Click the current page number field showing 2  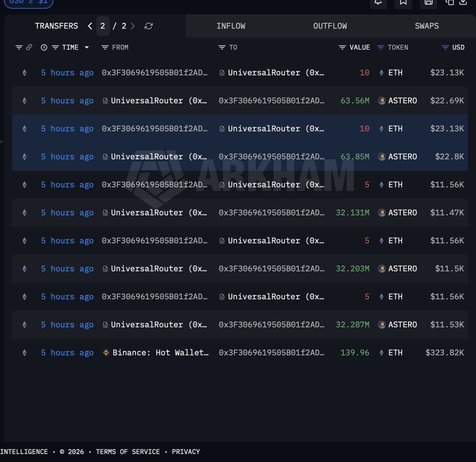coord(103,26)
